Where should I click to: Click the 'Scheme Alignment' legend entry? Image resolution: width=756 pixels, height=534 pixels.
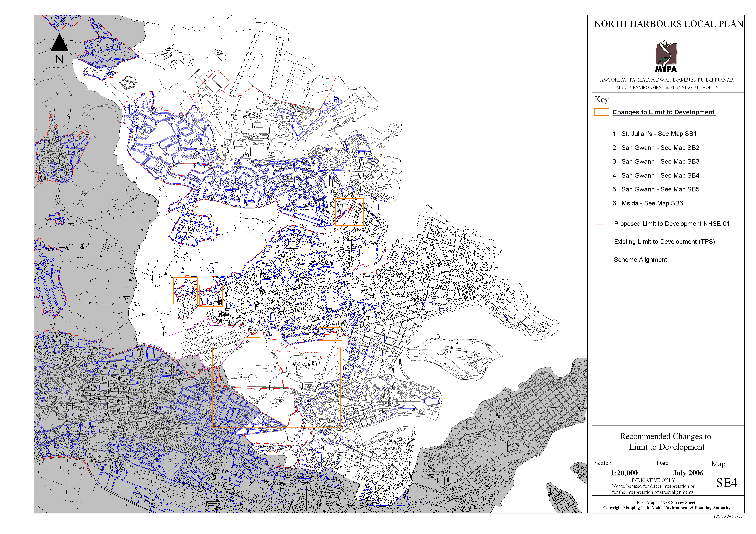640,260
